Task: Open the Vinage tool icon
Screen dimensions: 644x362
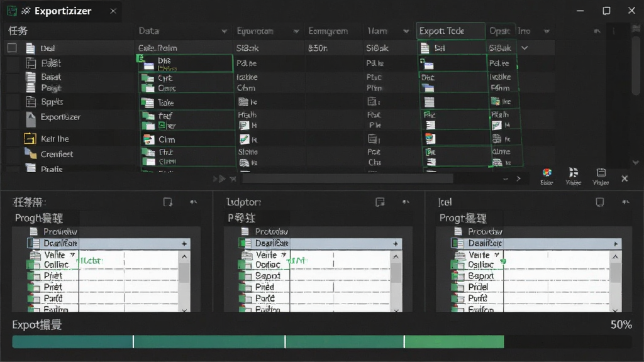Action: tap(574, 173)
